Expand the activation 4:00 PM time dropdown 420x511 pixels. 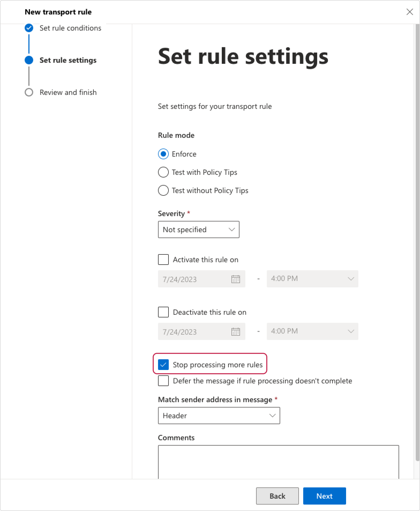pos(312,279)
